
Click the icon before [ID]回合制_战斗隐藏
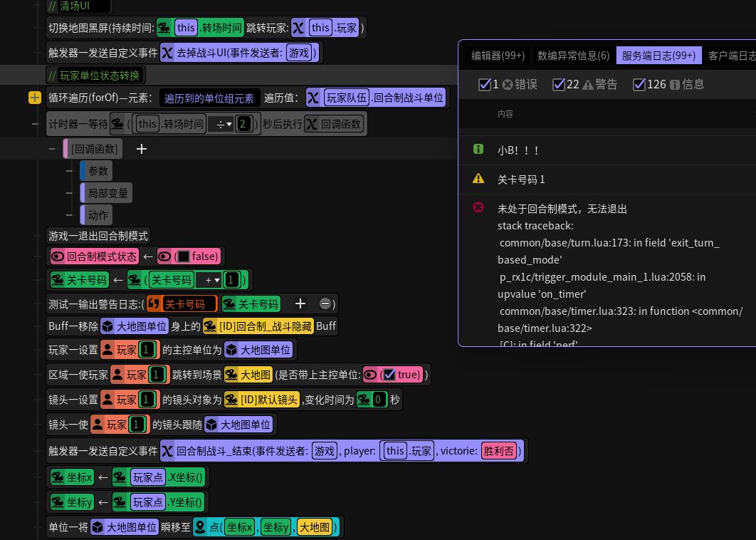210,327
